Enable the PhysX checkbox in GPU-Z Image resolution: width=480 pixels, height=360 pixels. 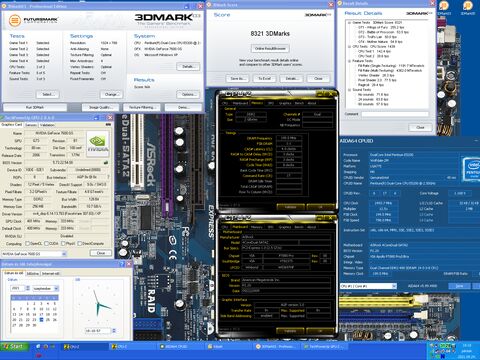[x=63, y=243]
